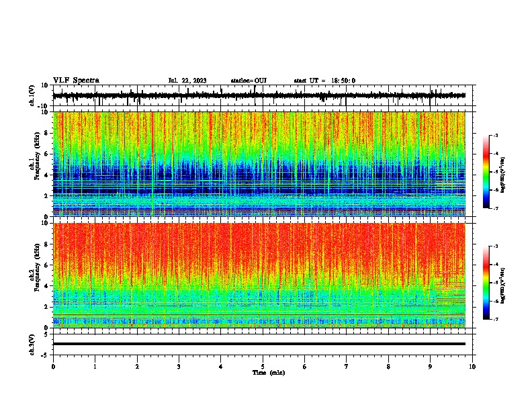Click time axis tick label "2"
This screenshot has width=532, height=411.
(x=137, y=367)
